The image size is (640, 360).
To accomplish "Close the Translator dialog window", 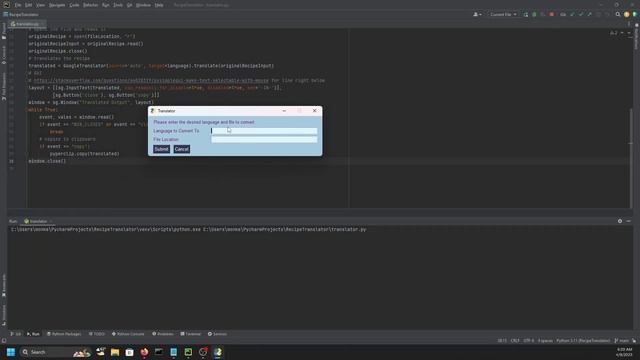I will (x=314, y=111).
